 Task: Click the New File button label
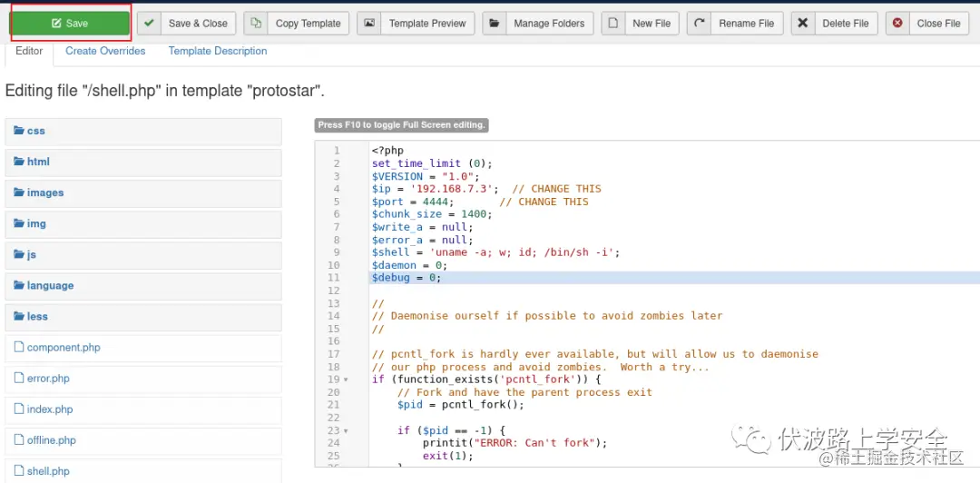[x=652, y=23]
